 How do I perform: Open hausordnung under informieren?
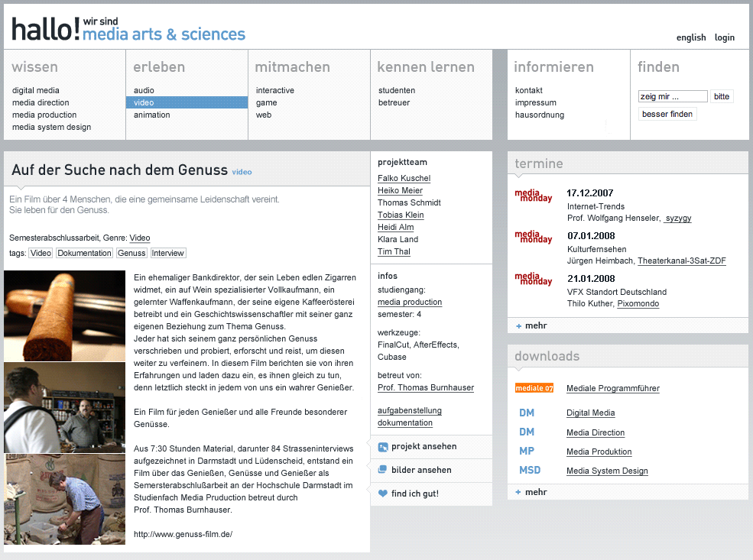pyautogui.click(x=540, y=115)
